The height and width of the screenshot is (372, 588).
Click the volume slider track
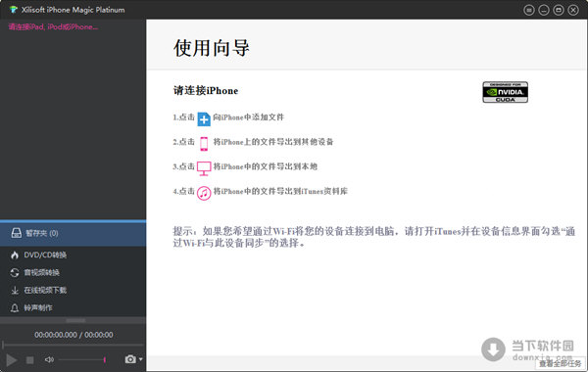(x=82, y=359)
